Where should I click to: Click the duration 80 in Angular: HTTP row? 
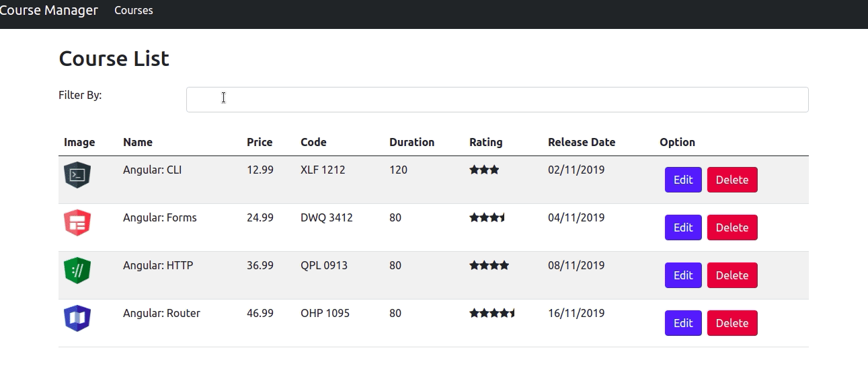[395, 265]
